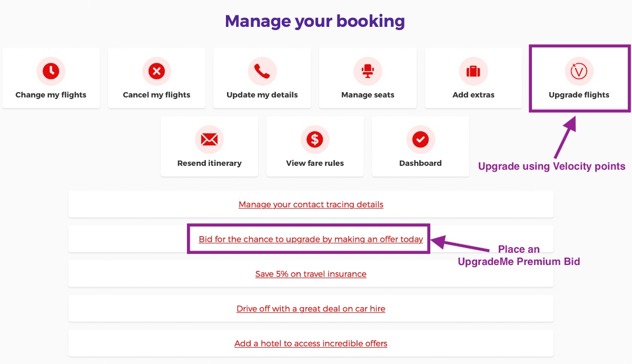Image resolution: width=632 pixels, height=364 pixels.
Task: Open Update my details phone icon
Action: (x=262, y=71)
